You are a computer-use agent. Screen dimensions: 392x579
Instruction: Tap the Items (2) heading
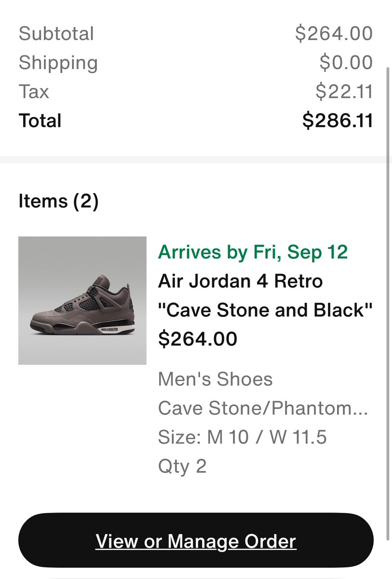pyautogui.click(x=58, y=201)
